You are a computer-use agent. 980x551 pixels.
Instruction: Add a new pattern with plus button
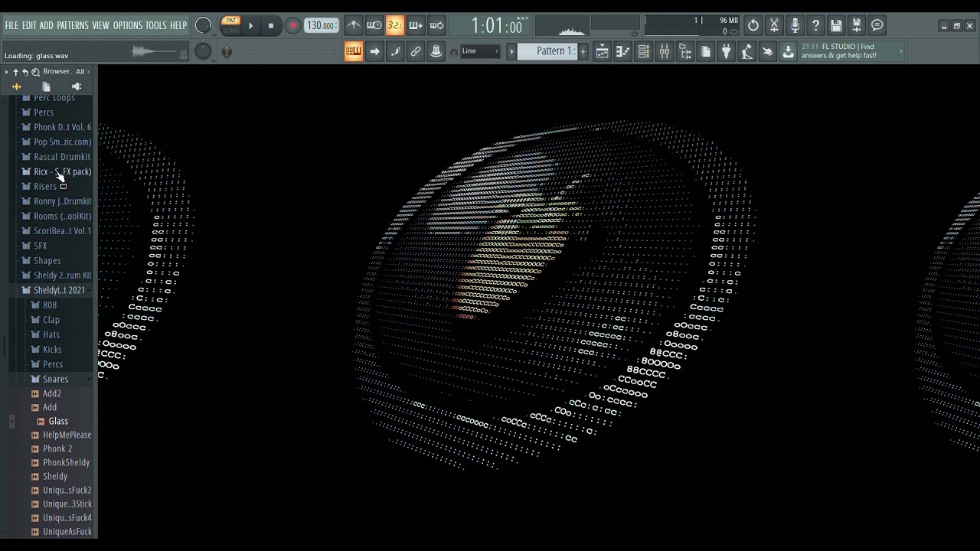click(583, 51)
